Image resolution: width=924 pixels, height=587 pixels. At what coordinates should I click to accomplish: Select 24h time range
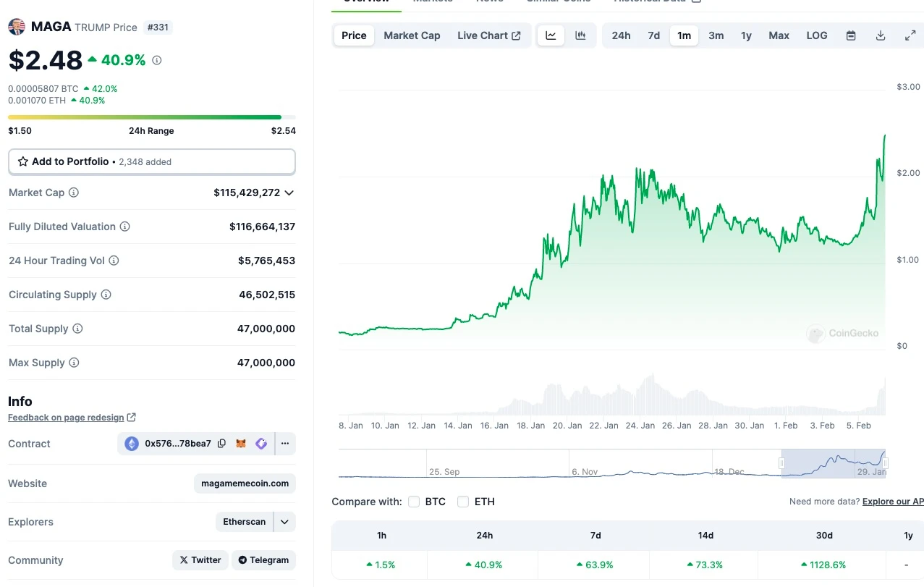click(621, 35)
